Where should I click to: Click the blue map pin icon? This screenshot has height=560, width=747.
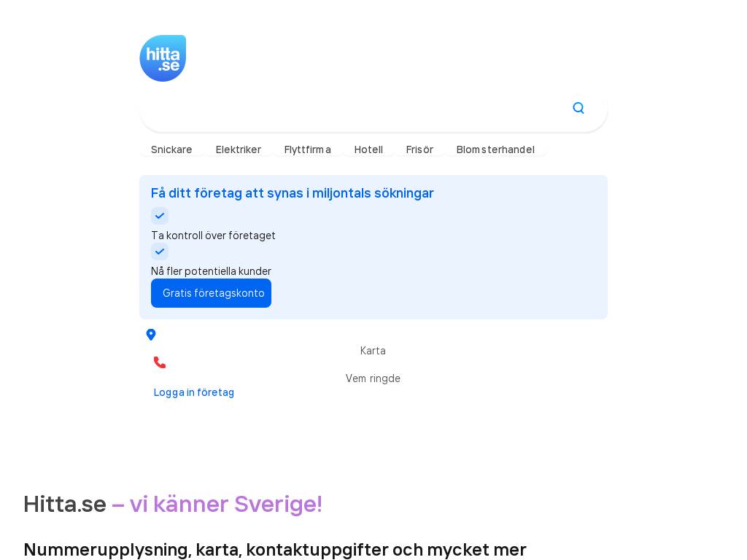click(151, 335)
